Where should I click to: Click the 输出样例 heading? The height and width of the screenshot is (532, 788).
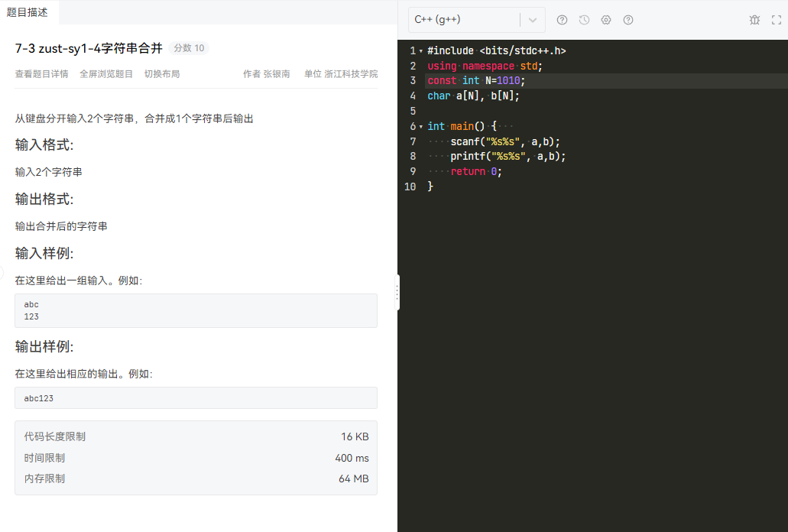44,346
